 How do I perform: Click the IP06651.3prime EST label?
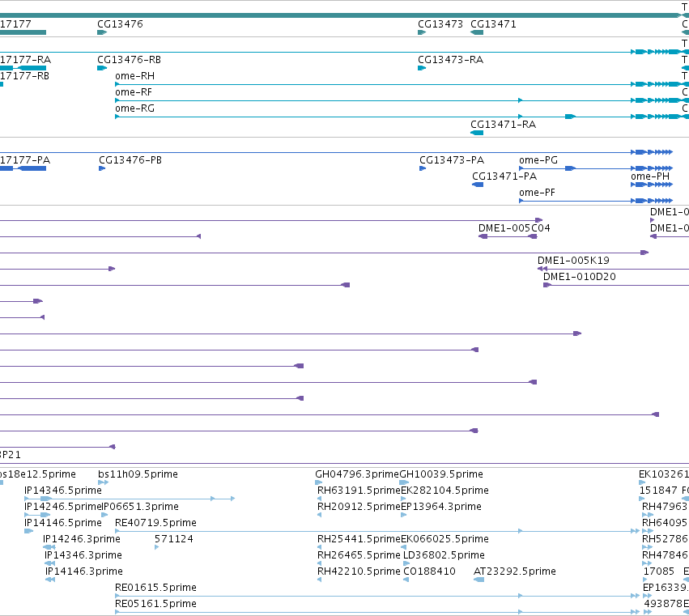point(140,507)
